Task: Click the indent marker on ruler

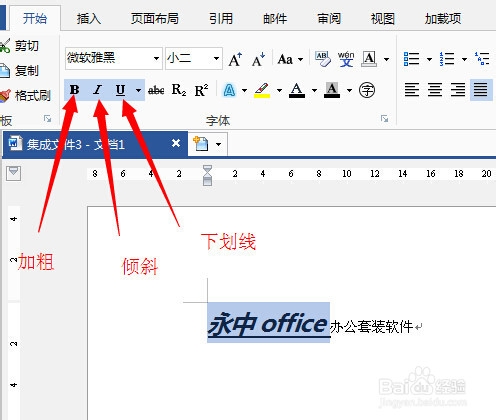Action: point(207,175)
